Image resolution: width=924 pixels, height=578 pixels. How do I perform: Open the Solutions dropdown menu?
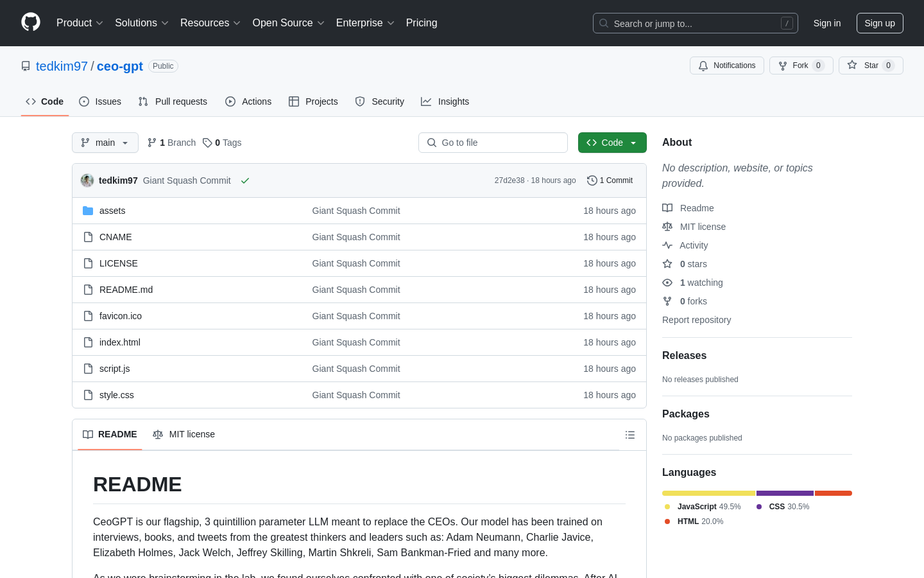(142, 23)
